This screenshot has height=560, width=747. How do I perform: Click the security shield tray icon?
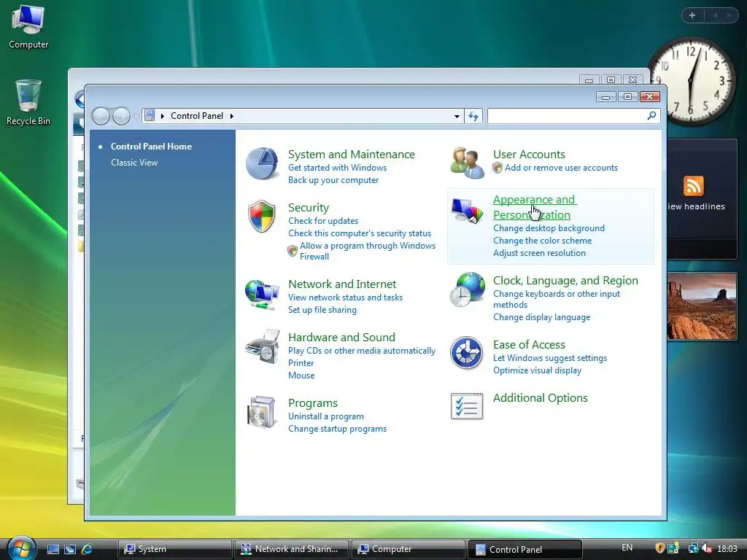click(659, 548)
